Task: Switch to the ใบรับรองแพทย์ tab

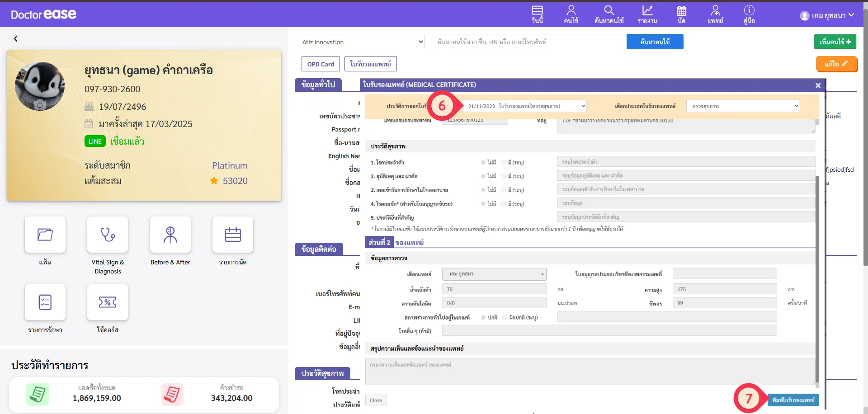Action: [x=370, y=64]
